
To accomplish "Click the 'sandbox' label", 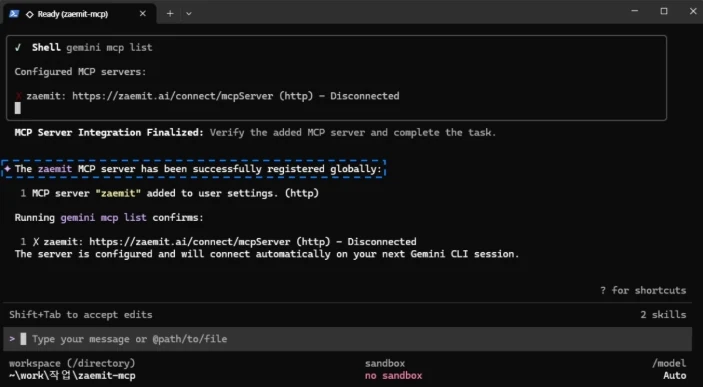I will [385, 364].
